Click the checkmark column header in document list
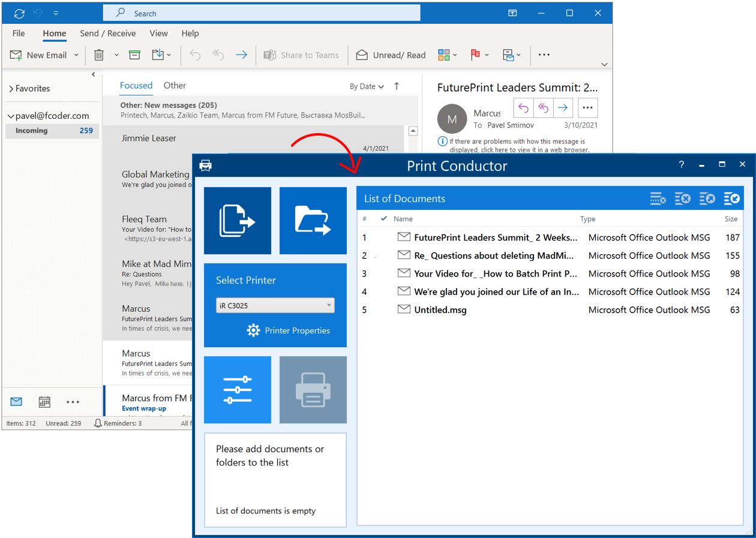 point(384,219)
